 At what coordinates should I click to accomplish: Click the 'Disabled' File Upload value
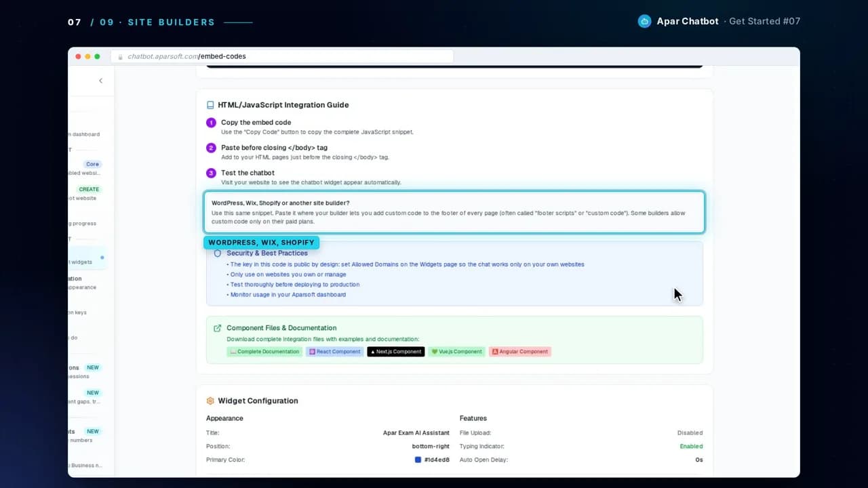pos(690,433)
